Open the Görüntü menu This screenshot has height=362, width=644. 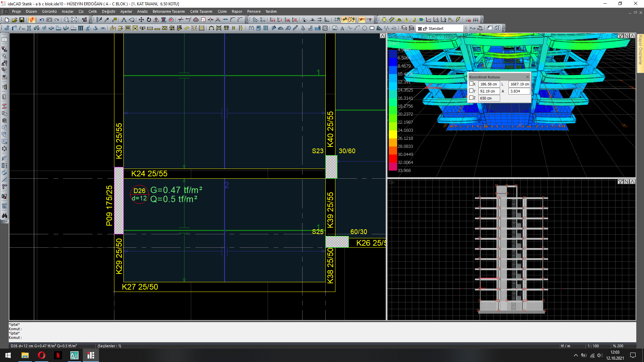coord(49,11)
